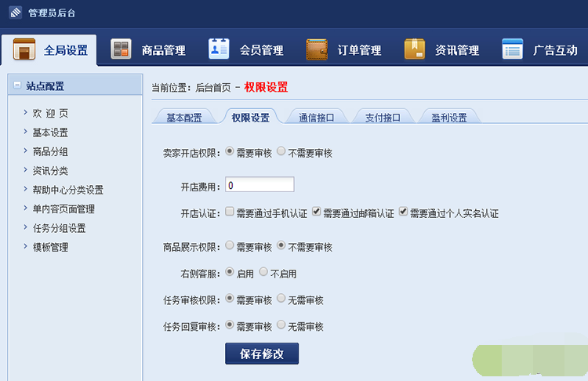Switch to the 支付接口 tab

[x=383, y=118]
